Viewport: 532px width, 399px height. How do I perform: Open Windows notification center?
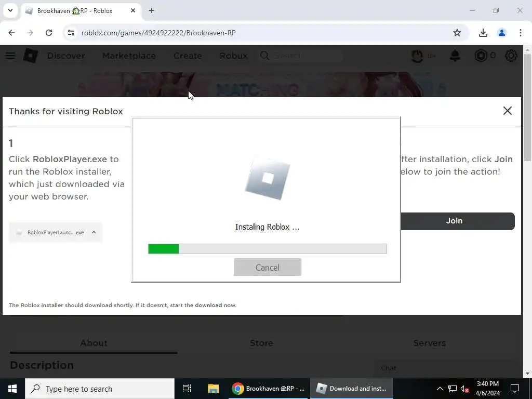click(x=515, y=389)
